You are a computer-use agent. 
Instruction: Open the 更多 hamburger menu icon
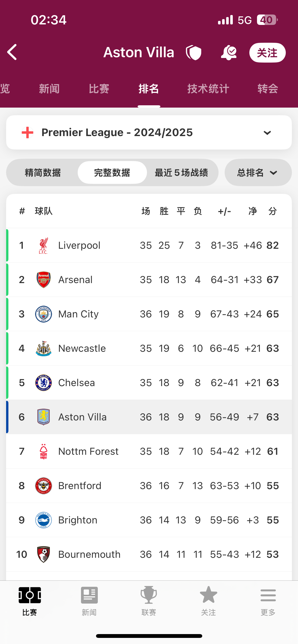[268, 595]
